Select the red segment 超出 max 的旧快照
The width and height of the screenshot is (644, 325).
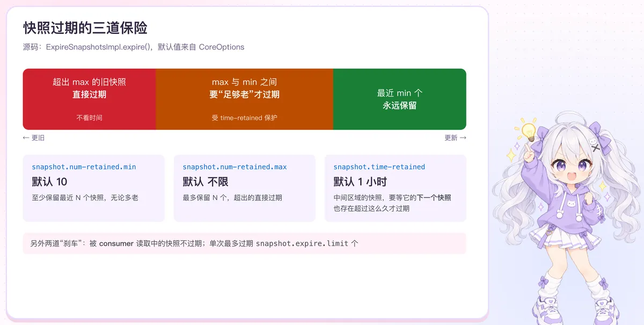[x=89, y=99]
